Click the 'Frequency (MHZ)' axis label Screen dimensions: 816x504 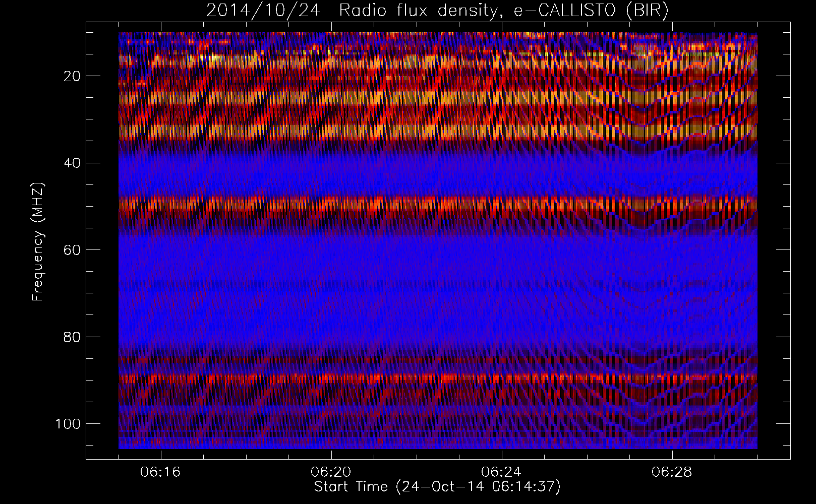coord(38,241)
